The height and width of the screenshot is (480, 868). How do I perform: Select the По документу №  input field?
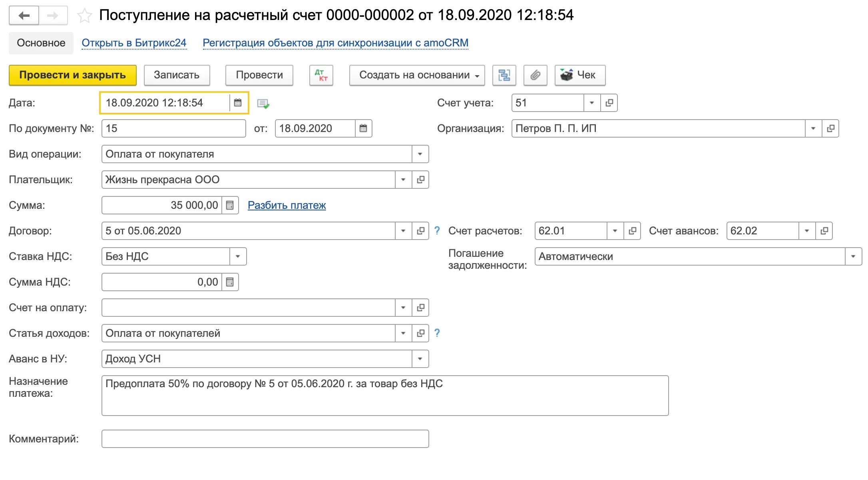tap(174, 128)
